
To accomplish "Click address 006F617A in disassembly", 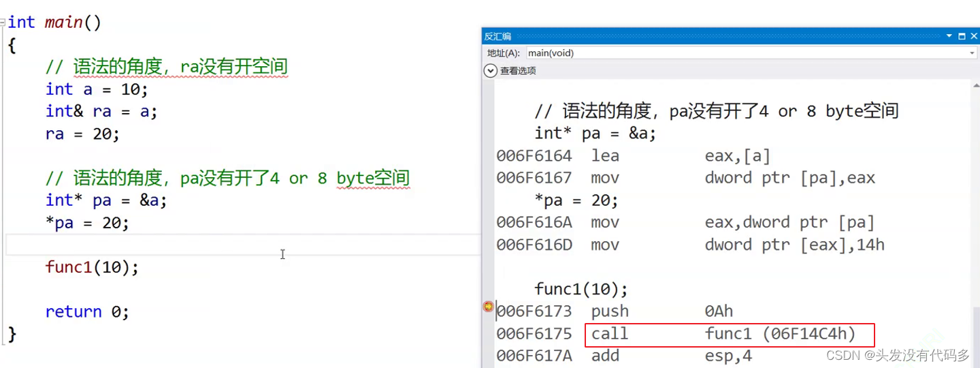I will click(x=534, y=356).
